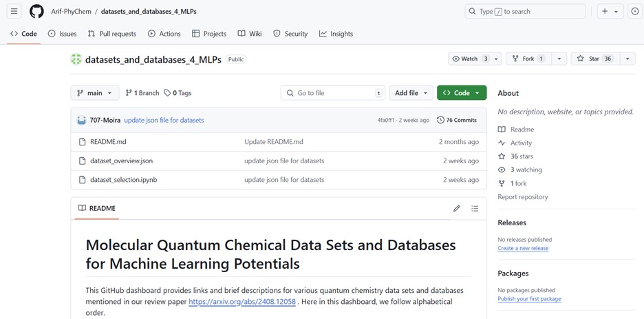
Task: Click Report repository link
Action: pos(523,197)
